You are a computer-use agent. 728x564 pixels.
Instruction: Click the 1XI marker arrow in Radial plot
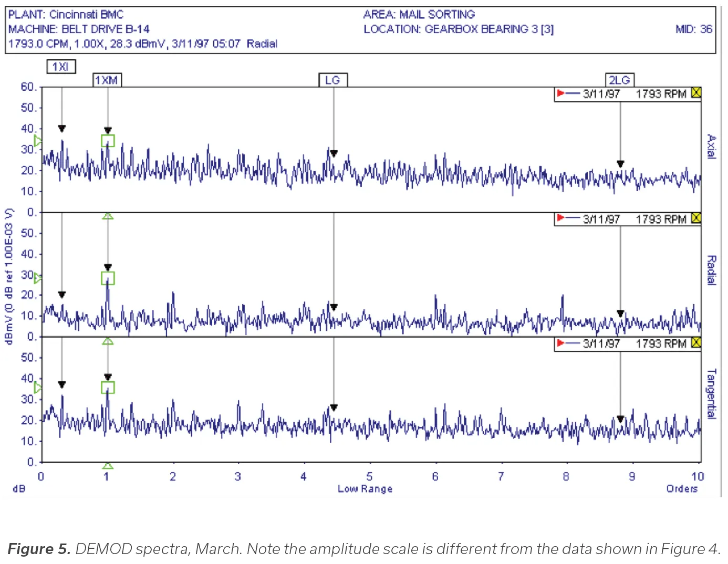62,295
